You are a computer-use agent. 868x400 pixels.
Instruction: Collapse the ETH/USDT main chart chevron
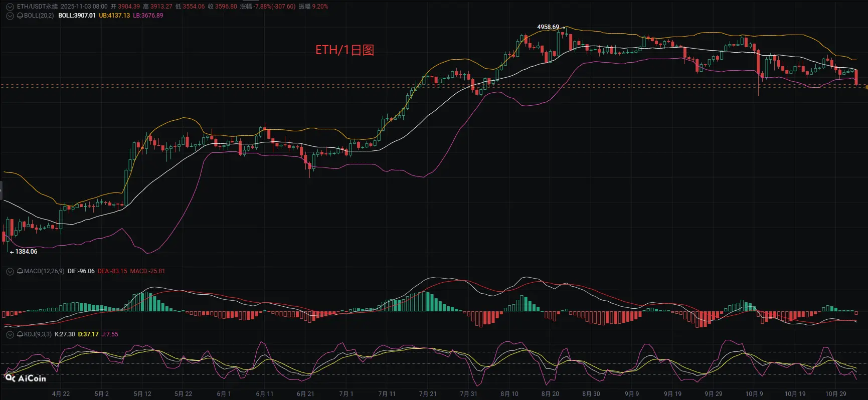(10, 7)
